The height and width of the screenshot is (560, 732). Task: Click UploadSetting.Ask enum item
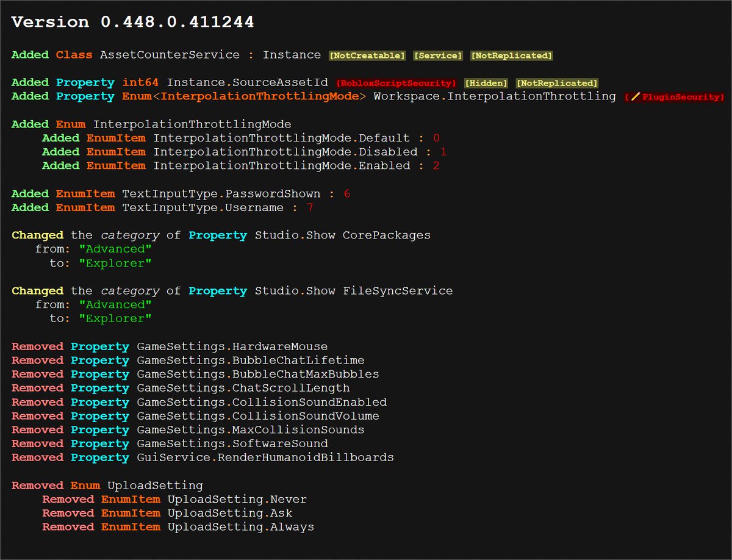click(230, 513)
